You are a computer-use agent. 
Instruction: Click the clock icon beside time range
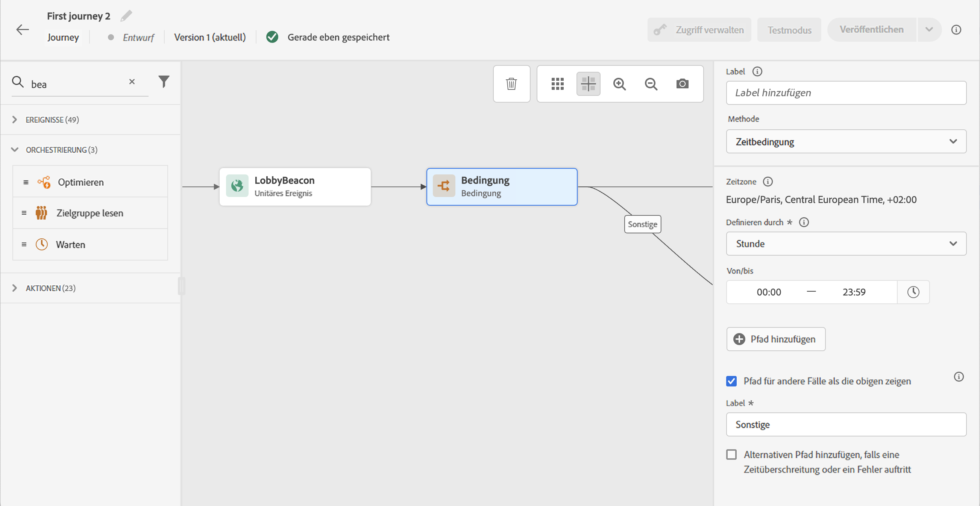[x=913, y=292]
